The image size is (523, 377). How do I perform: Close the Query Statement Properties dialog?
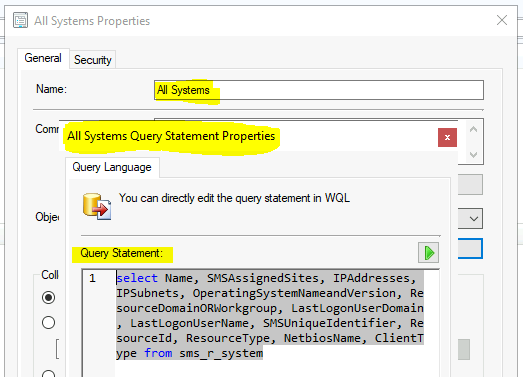(x=447, y=137)
